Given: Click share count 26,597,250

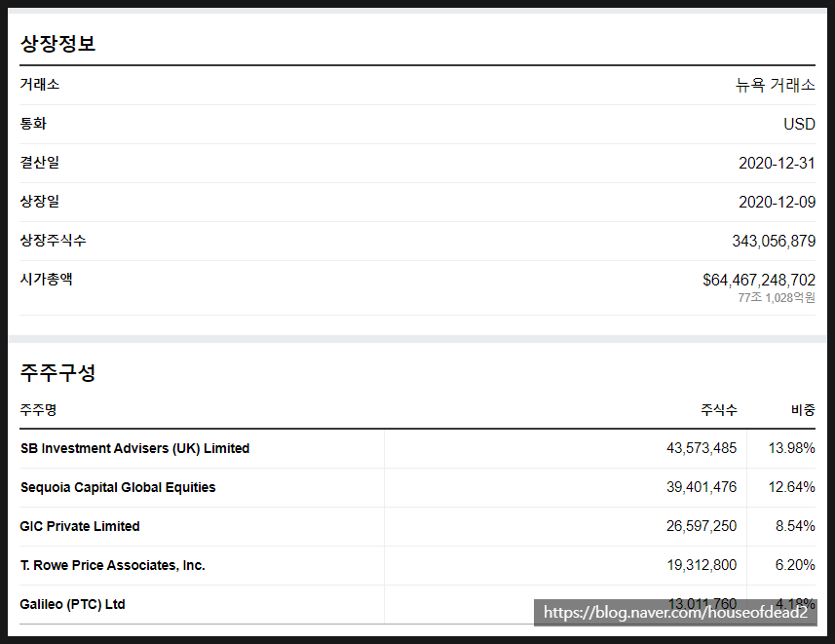Looking at the screenshot, I should pyautogui.click(x=702, y=526).
